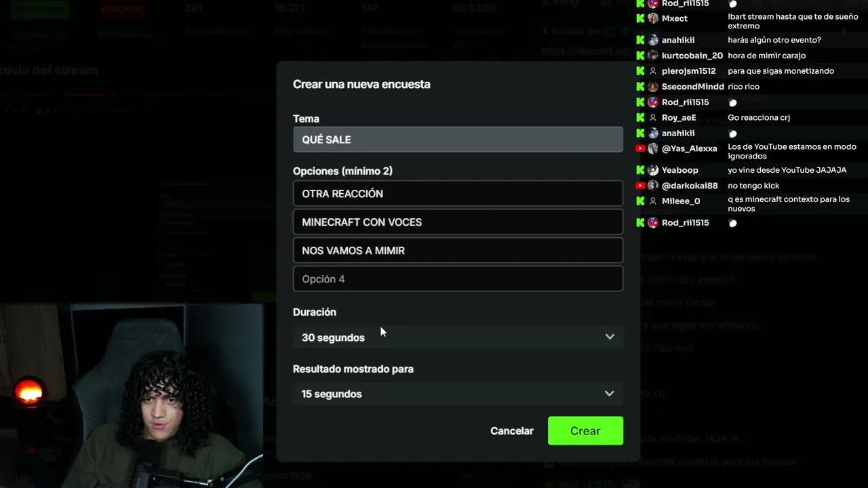Click the default user icon of pierojsm1512

[653, 71]
